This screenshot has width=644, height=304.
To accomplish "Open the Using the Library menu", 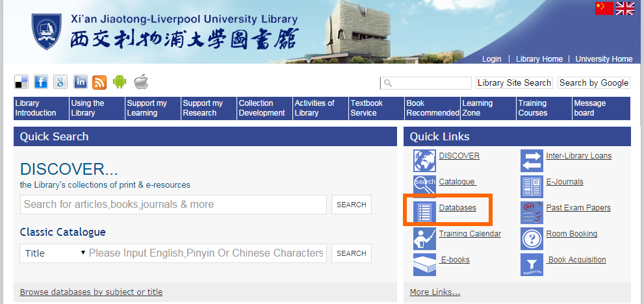I will [97, 108].
